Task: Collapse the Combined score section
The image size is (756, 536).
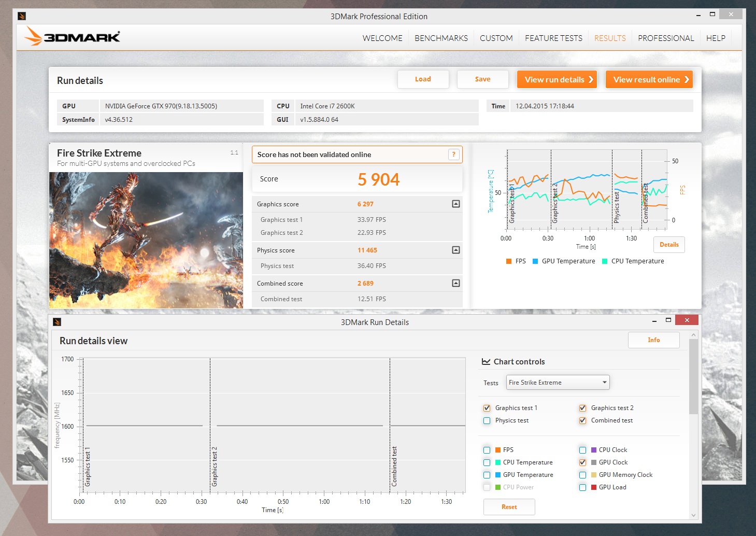Action: [455, 284]
